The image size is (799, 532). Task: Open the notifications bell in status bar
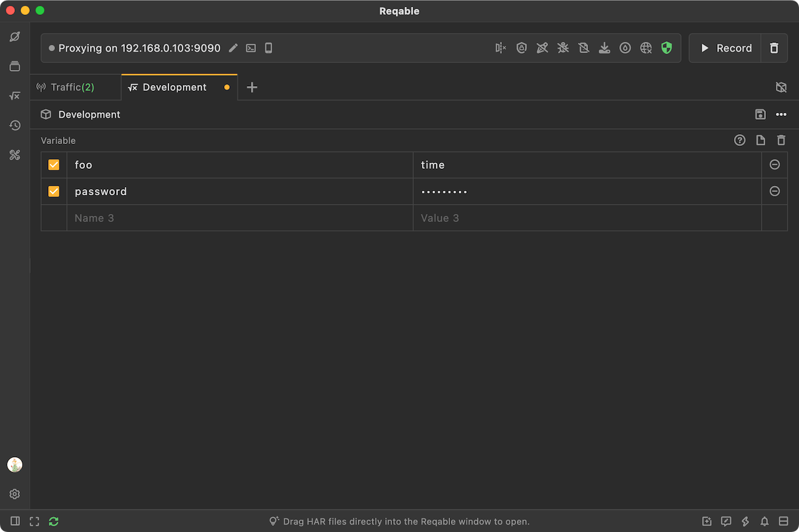(x=764, y=521)
